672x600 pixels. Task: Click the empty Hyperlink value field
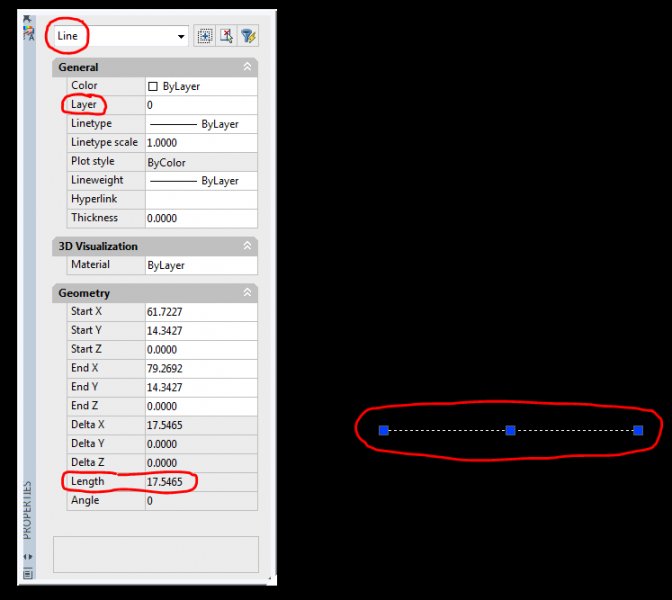(x=201, y=200)
